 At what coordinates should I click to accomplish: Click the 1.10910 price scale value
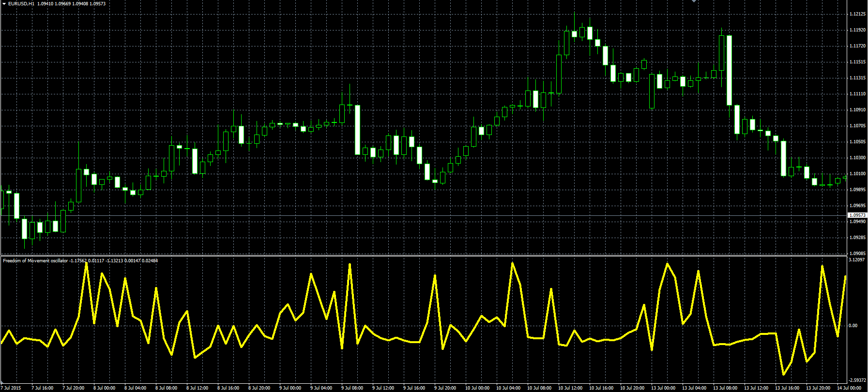click(x=857, y=110)
